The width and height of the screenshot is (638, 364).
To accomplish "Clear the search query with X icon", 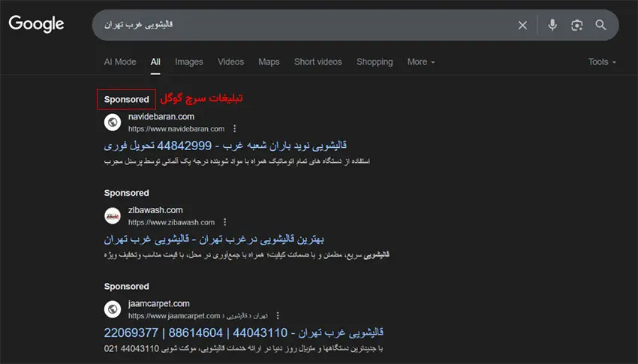I will pyautogui.click(x=522, y=26).
